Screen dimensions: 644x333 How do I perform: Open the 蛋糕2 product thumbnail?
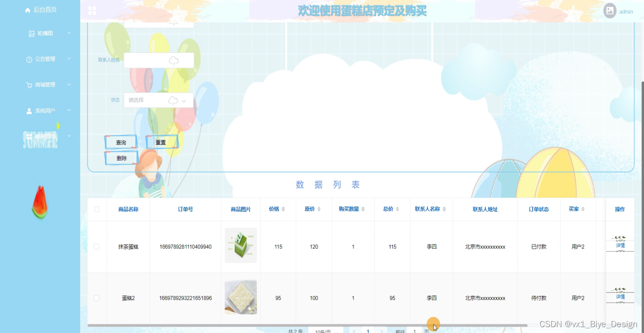pos(241,297)
